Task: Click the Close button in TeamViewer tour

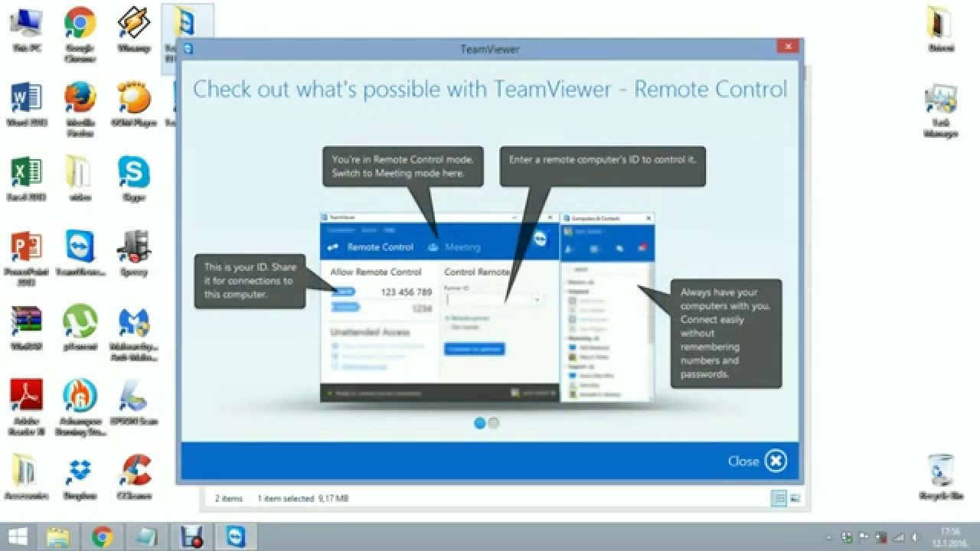Action: click(757, 461)
